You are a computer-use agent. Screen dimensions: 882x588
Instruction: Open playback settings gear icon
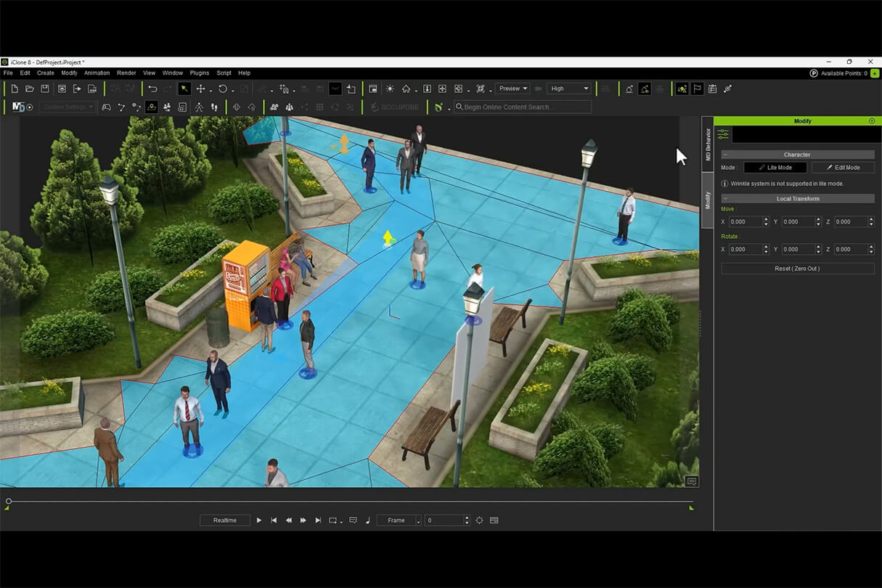point(479,520)
